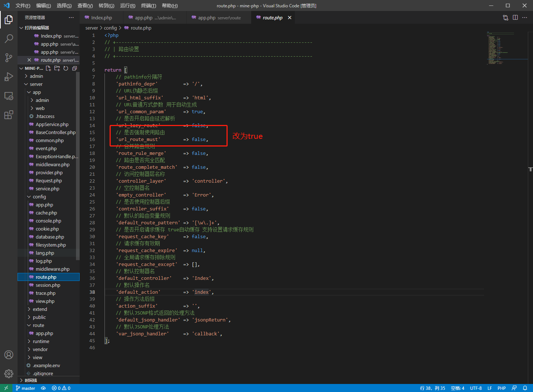Click config in the breadcrumb
The image size is (533, 392).
[110, 28]
